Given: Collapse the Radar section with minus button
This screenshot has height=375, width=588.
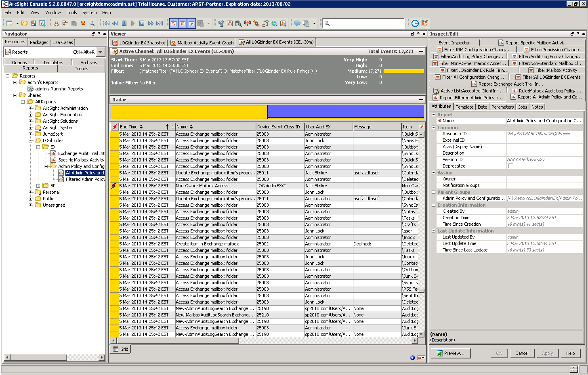Looking at the screenshot, I should [421, 100].
